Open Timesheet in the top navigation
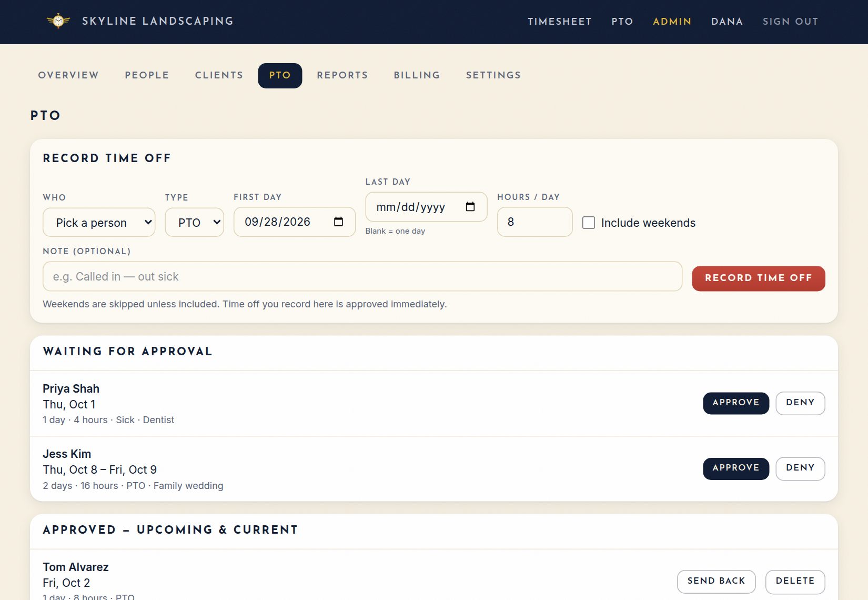This screenshot has height=600, width=868. tap(560, 22)
